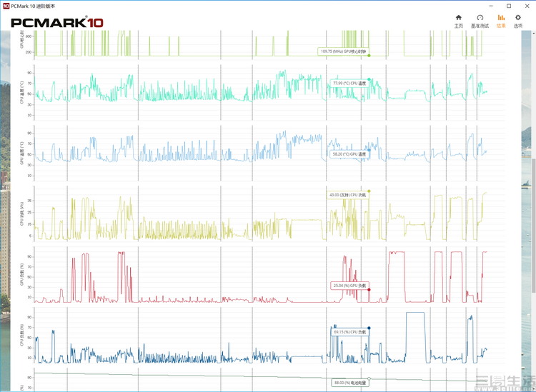Click the 77.99 °C CPU 温度 tooltip
Screen dimensions: 536x392
pyautogui.click(x=349, y=83)
